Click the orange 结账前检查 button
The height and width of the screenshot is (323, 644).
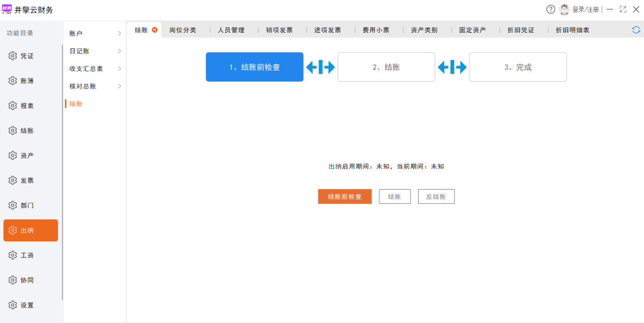(345, 197)
